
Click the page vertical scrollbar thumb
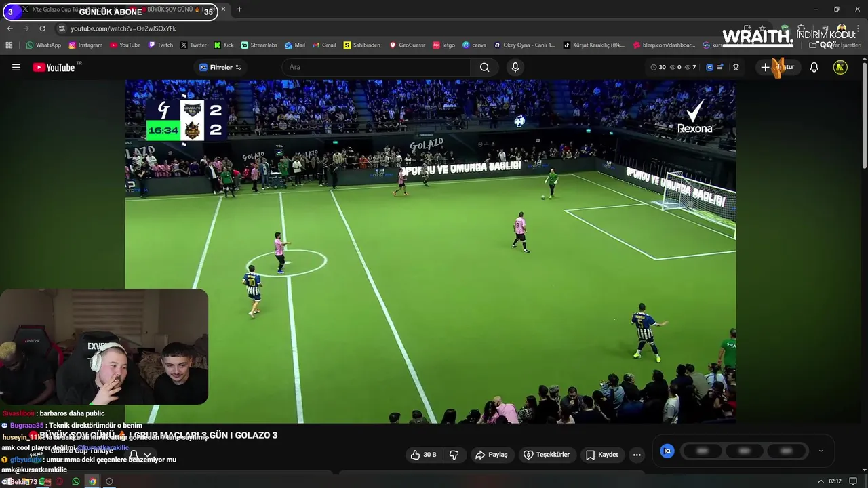(864, 115)
